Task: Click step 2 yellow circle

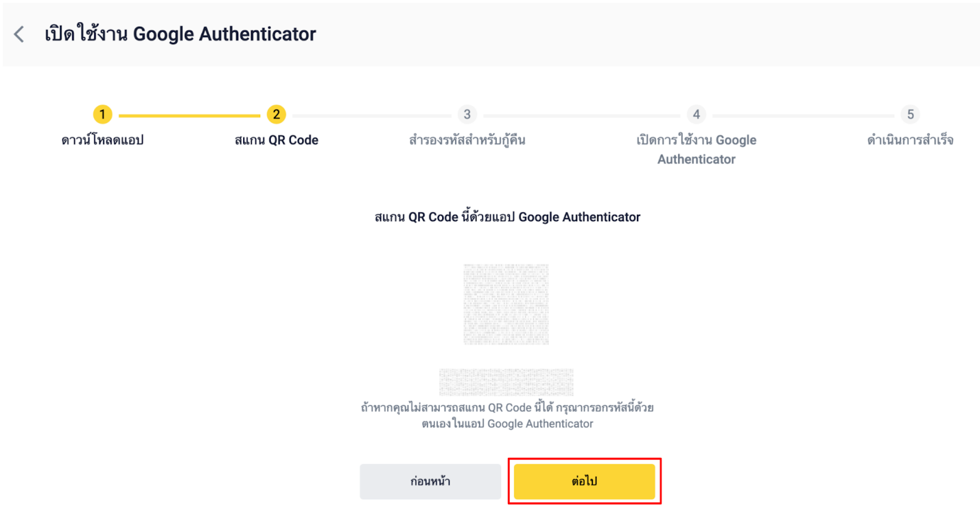Action: (276, 114)
